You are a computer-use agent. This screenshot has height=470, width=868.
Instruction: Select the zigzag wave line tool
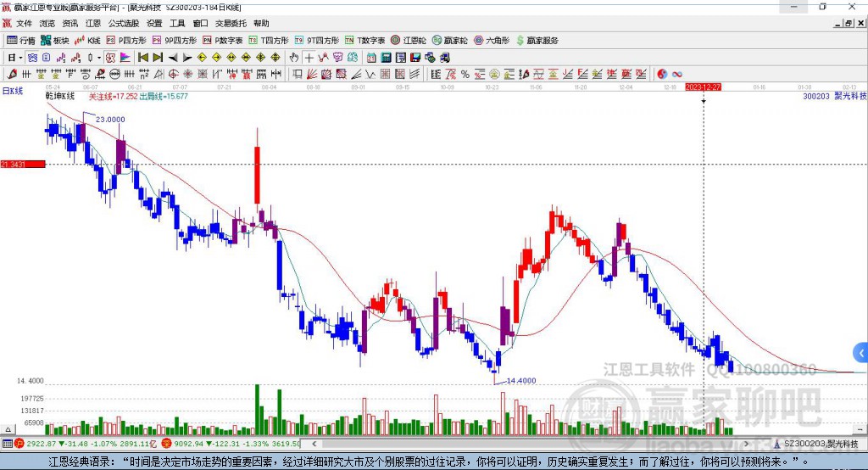(x=370, y=75)
